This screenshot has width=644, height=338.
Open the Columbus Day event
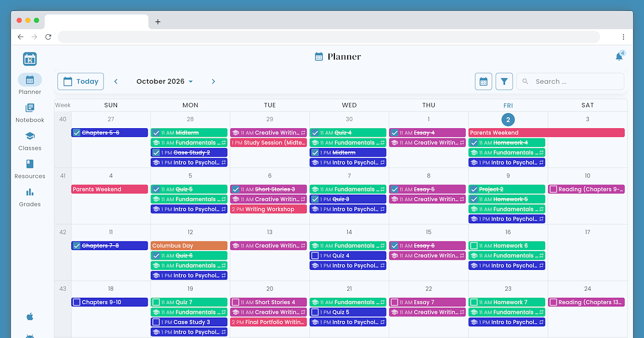point(189,246)
